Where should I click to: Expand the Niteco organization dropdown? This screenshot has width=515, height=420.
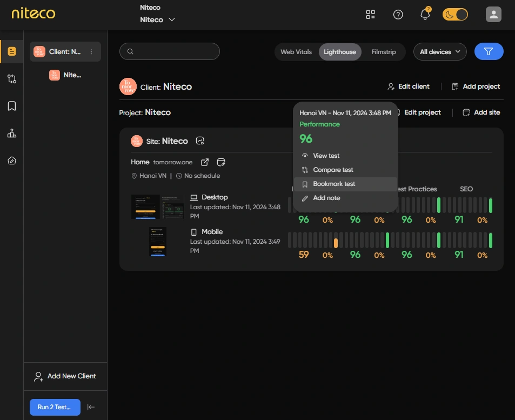coord(158,19)
